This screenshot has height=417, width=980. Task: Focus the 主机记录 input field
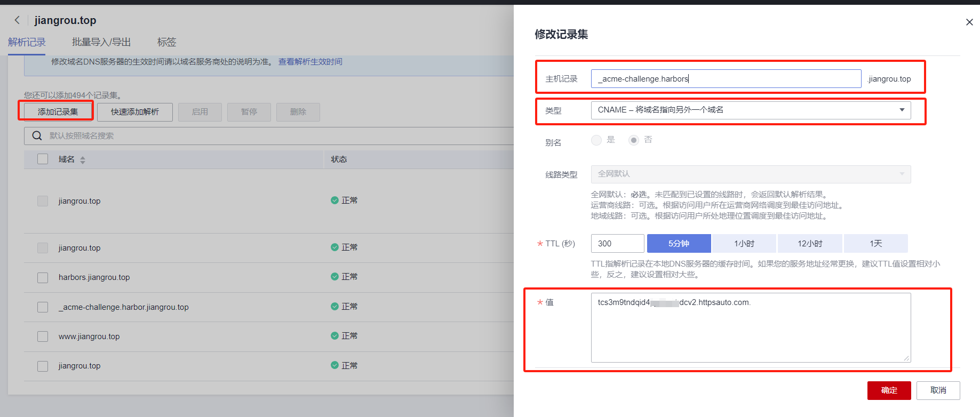(x=726, y=78)
